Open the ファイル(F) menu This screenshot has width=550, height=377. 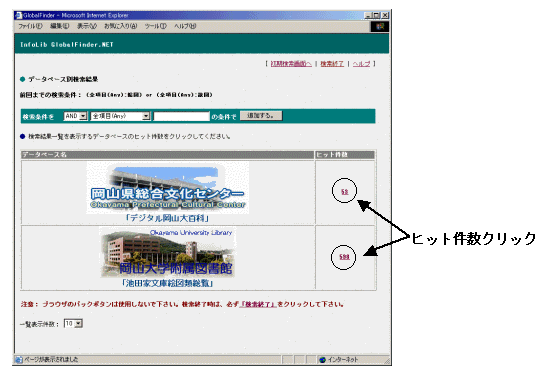point(30,26)
